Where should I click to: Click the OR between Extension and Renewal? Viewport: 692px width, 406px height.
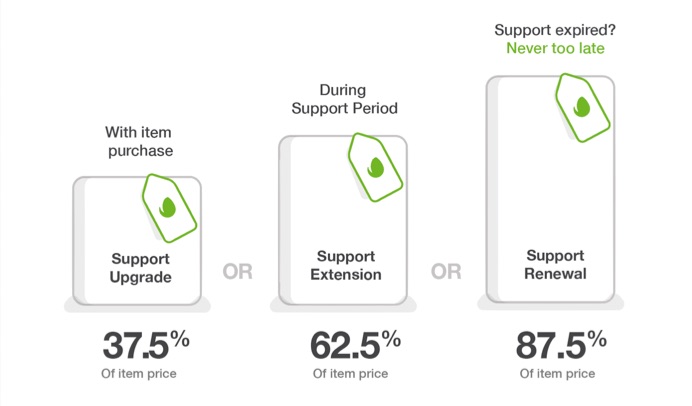[446, 272]
